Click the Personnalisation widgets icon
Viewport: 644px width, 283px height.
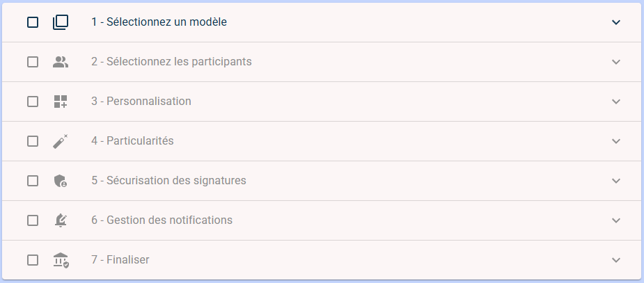tap(61, 102)
